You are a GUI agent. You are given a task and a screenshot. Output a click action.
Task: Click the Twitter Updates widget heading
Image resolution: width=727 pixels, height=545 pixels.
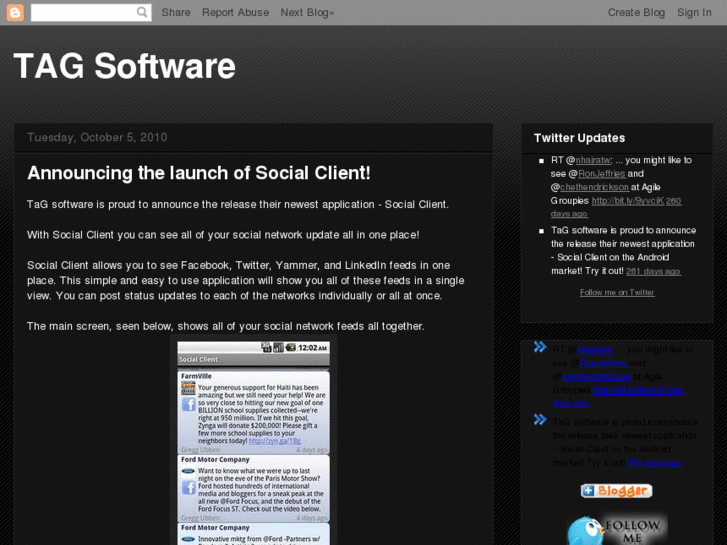pyautogui.click(x=579, y=138)
